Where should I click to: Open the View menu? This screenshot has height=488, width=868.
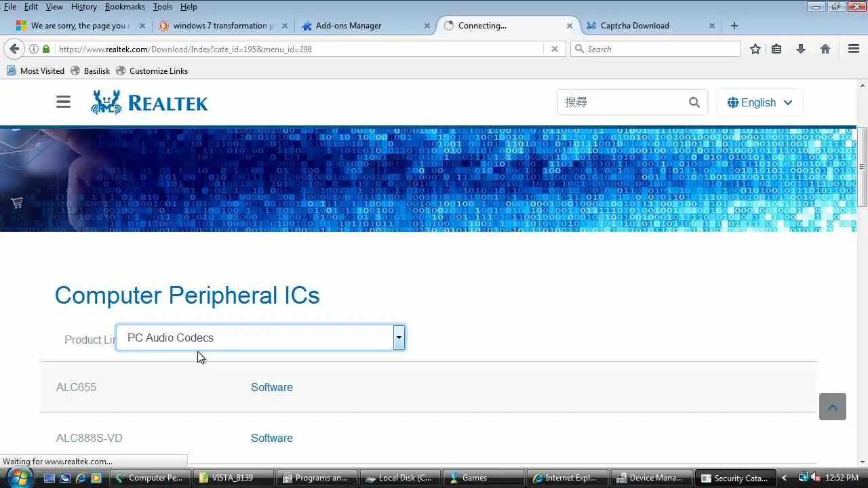pyautogui.click(x=55, y=7)
